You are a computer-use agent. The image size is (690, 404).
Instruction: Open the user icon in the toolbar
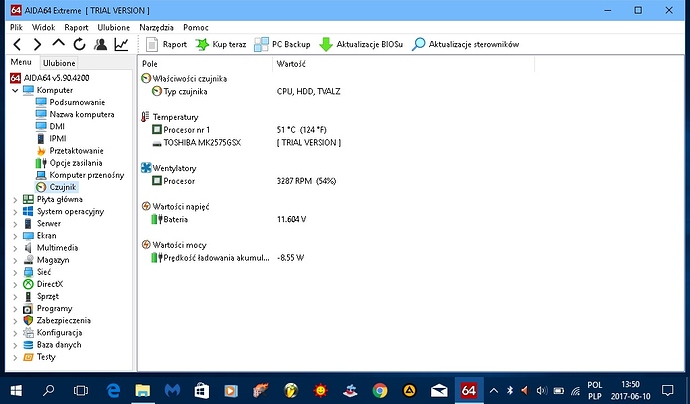(100, 44)
